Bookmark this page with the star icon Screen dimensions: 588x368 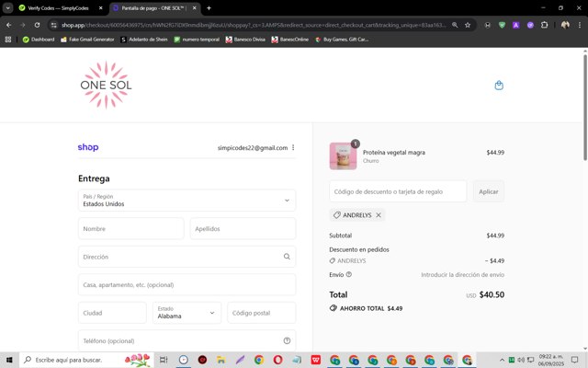tap(468, 25)
